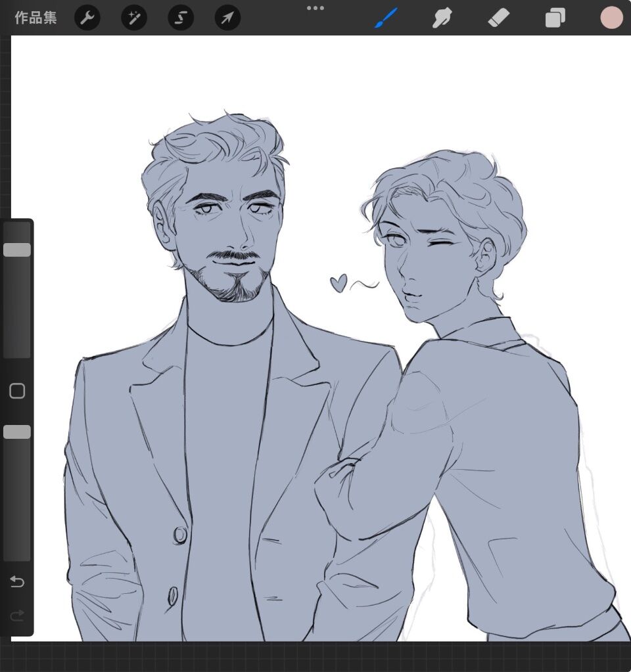Open the Layers panel

[555, 18]
